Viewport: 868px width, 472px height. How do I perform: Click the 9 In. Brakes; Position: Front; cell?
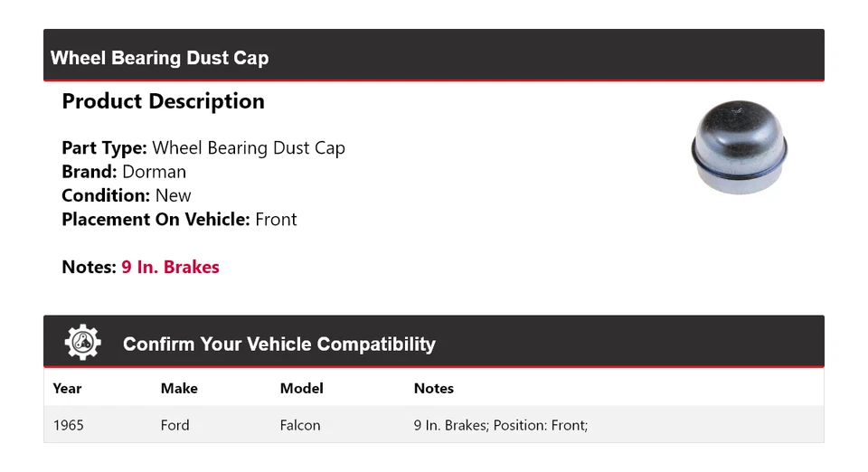click(500, 425)
